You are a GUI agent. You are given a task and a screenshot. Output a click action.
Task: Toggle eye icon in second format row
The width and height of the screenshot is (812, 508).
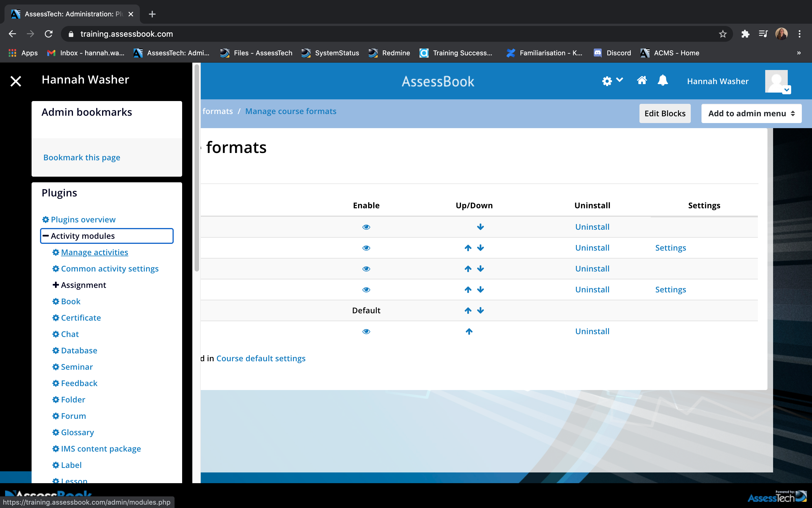pos(366,248)
